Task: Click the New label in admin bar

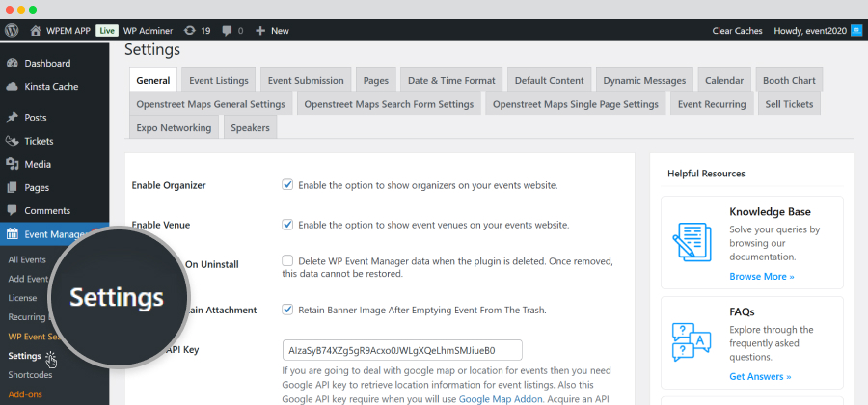Action: tap(280, 31)
